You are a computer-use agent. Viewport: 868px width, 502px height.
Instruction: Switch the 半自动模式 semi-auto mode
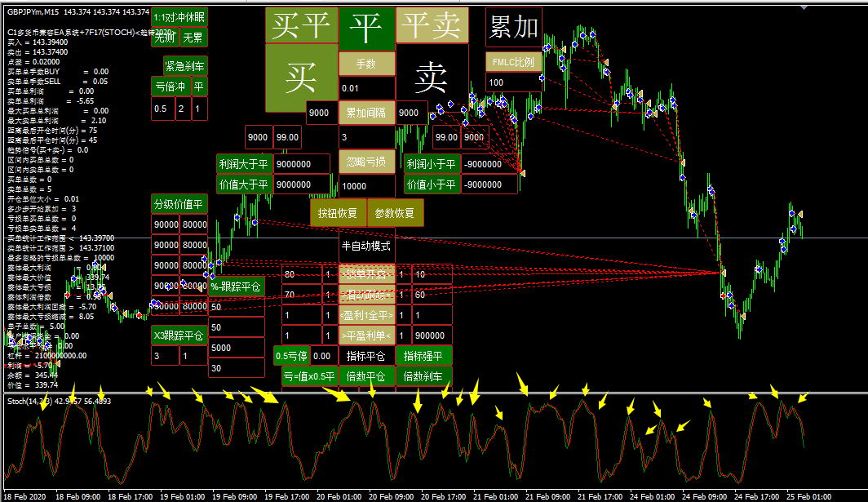coord(366,246)
